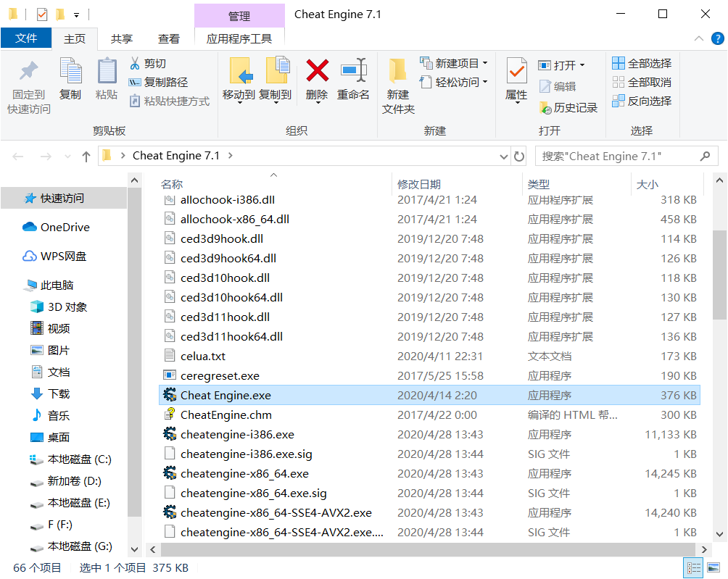Open the Open (打开) dropdown arrow
728x579 pixels.
pos(582,65)
